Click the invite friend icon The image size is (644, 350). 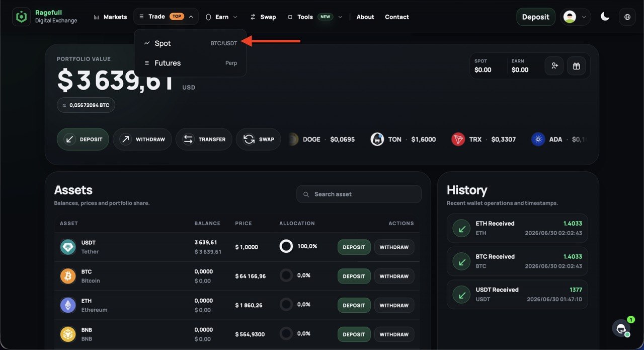tap(555, 65)
